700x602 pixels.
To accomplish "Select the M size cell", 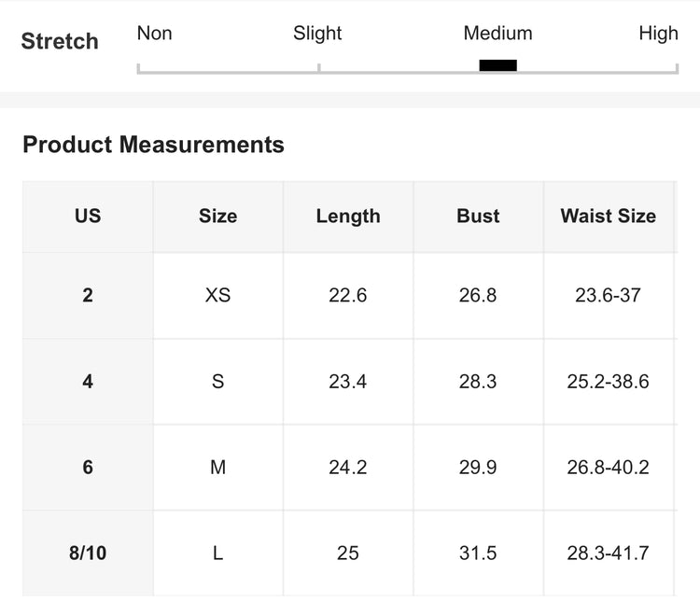I will point(217,467).
